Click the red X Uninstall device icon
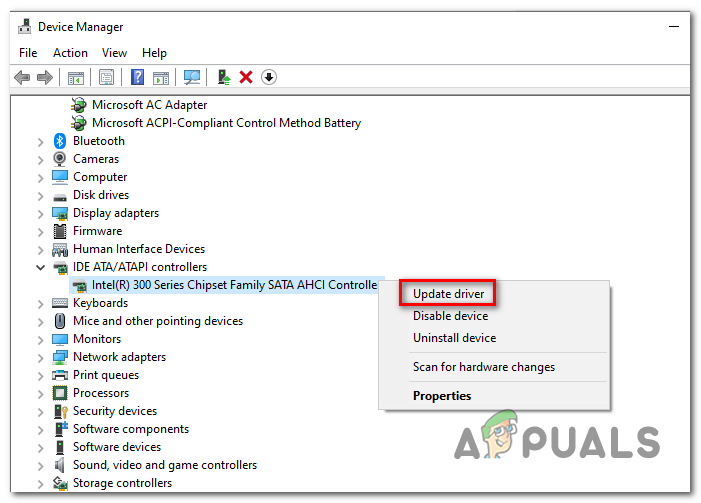The height and width of the screenshot is (503, 701). (x=246, y=77)
